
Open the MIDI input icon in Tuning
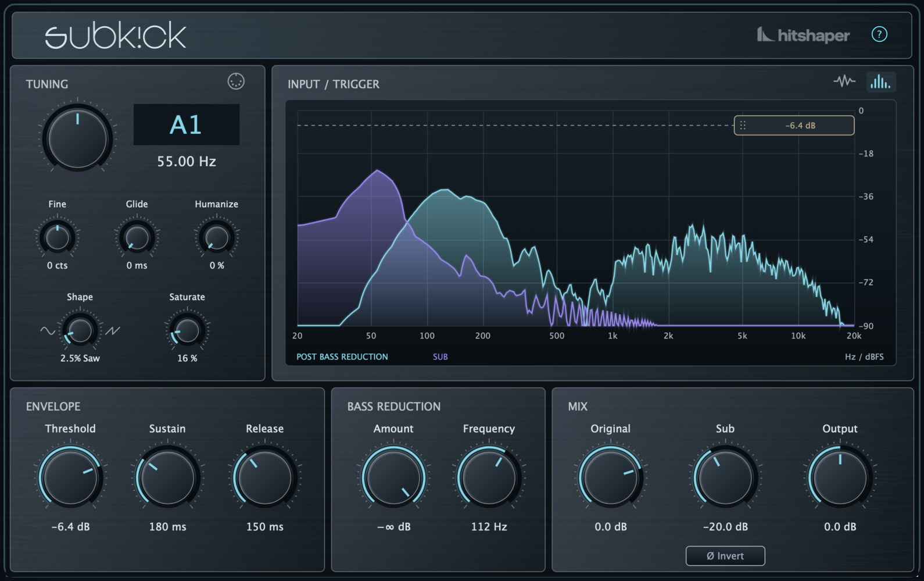click(x=236, y=81)
